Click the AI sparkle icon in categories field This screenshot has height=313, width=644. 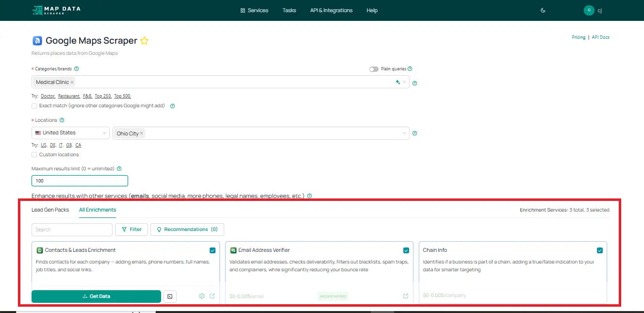coord(398,82)
